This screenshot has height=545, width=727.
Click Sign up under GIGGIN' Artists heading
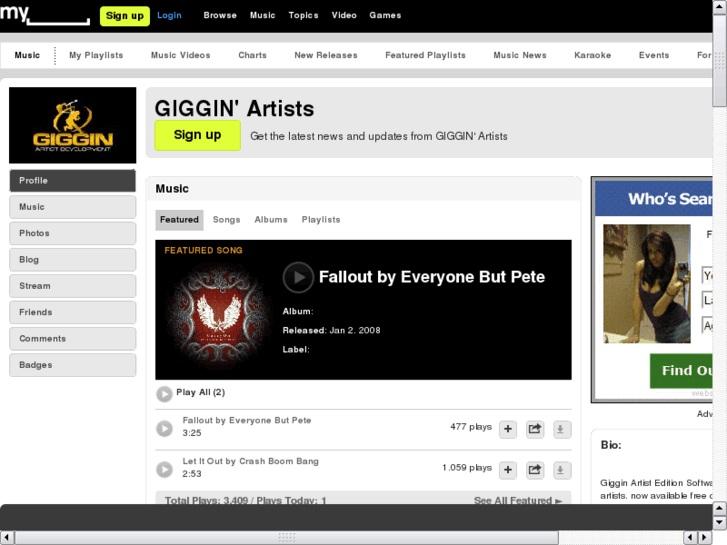point(198,135)
